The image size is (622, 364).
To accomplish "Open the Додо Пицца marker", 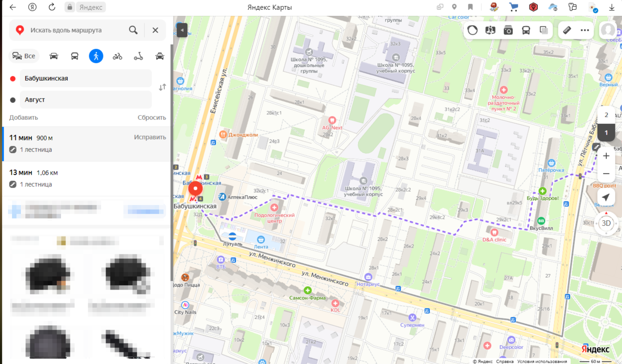I will (x=184, y=277).
